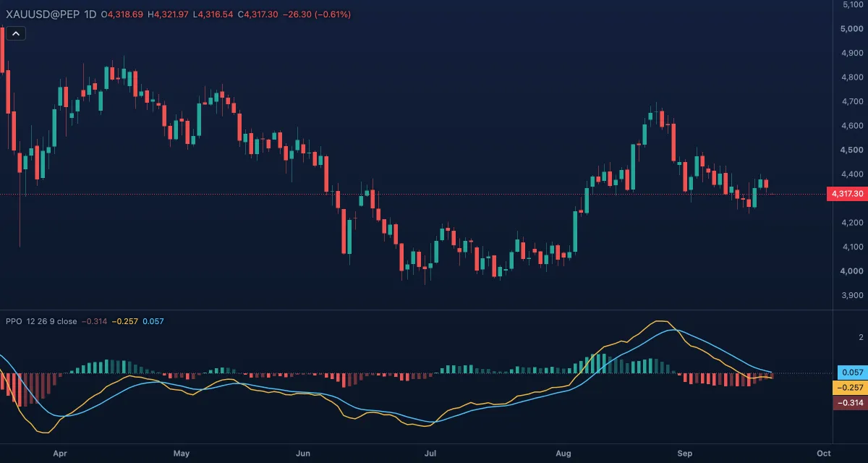Click the 5,000 price scale label
868x463 pixels.
(x=852, y=29)
